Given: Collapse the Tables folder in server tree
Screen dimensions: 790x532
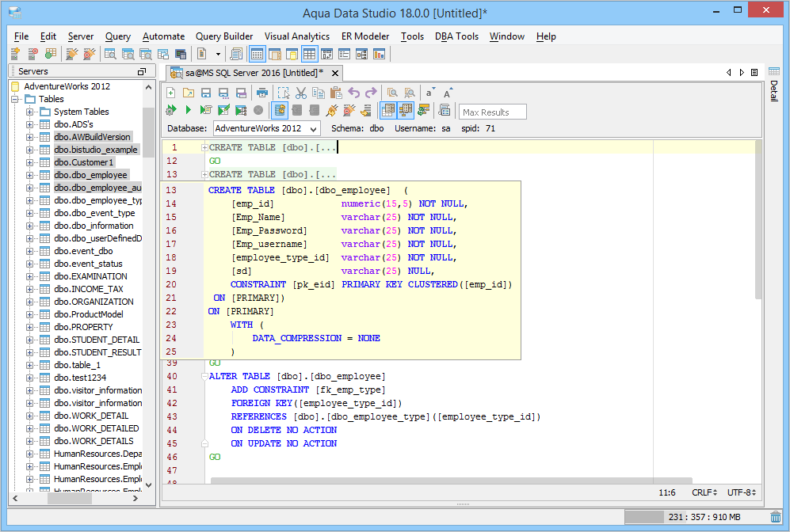Looking at the screenshot, I should [16, 99].
